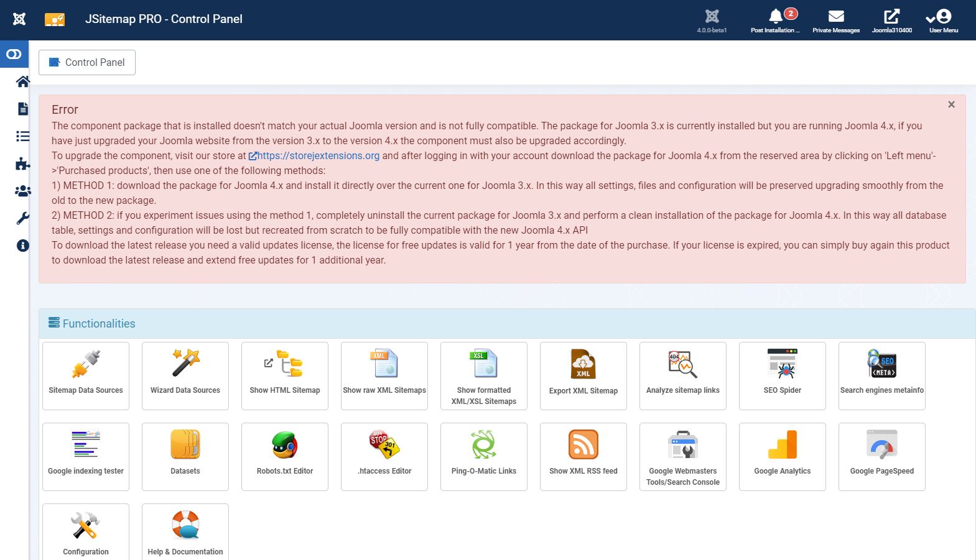Click the JSitemap PRO - Control Panel title
976x560 pixels.
pos(164,19)
